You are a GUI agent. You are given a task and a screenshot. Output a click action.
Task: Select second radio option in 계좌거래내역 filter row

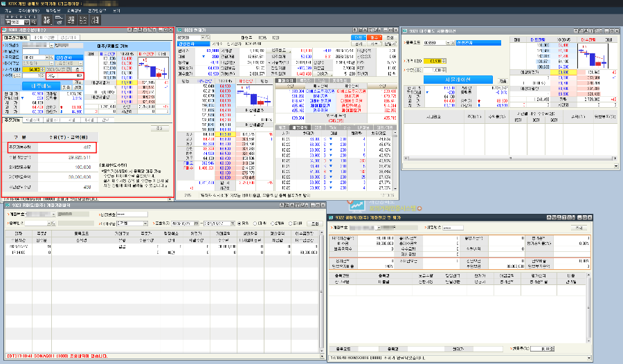point(255,224)
